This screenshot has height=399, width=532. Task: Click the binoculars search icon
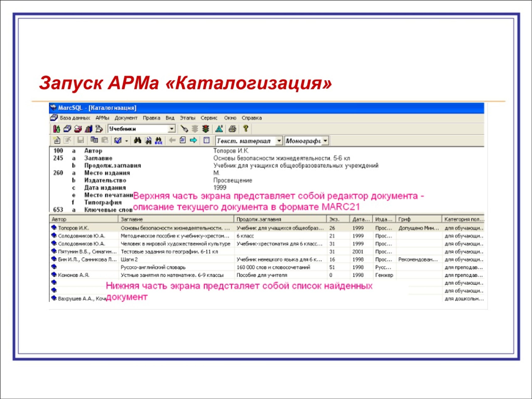click(x=137, y=140)
